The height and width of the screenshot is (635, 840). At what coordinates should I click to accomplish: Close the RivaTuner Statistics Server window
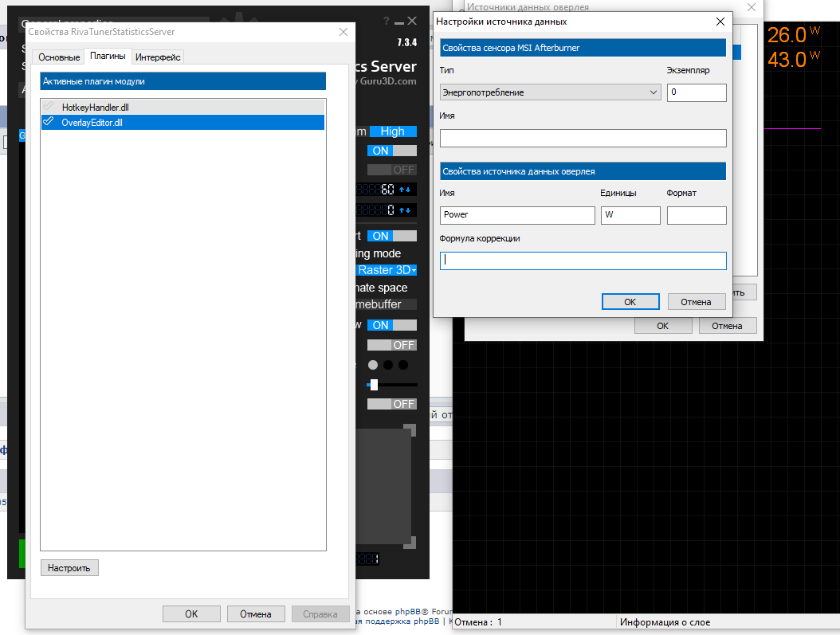pos(412,21)
